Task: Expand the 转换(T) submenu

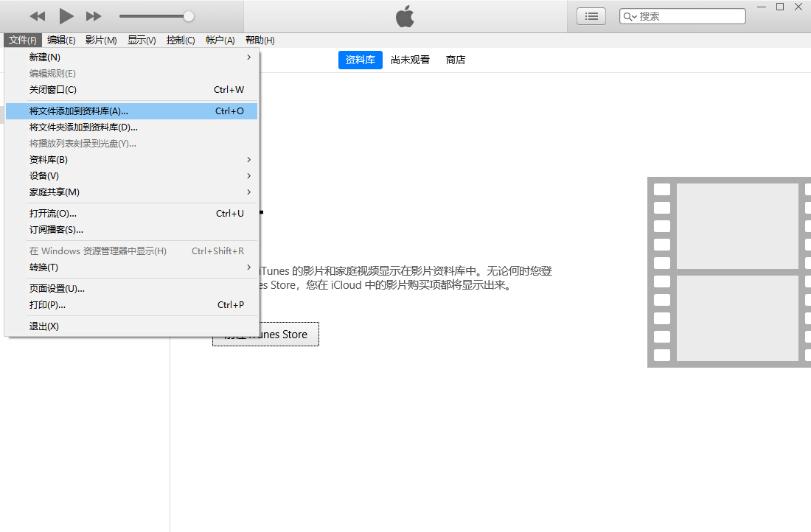Action: pyautogui.click(x=131, y=267)
